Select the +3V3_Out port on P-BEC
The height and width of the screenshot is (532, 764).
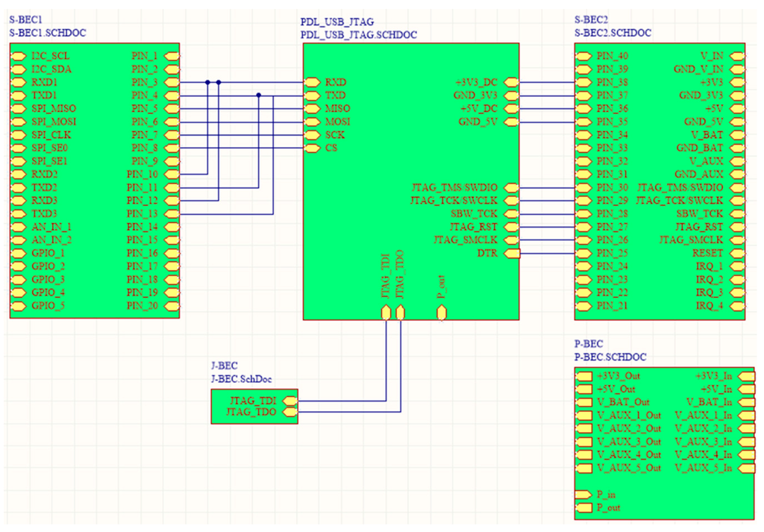coord(583,376)
